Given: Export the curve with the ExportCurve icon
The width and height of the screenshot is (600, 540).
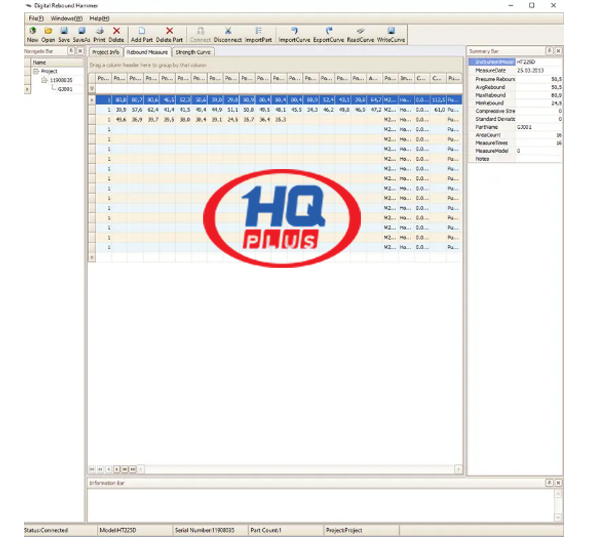Looking at the screenshot, I should pyautogui.click(x=329, y=35).
